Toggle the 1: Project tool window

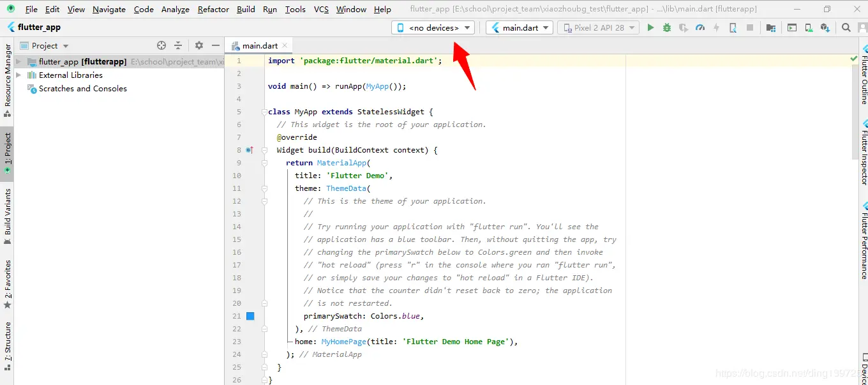(7, 153)
